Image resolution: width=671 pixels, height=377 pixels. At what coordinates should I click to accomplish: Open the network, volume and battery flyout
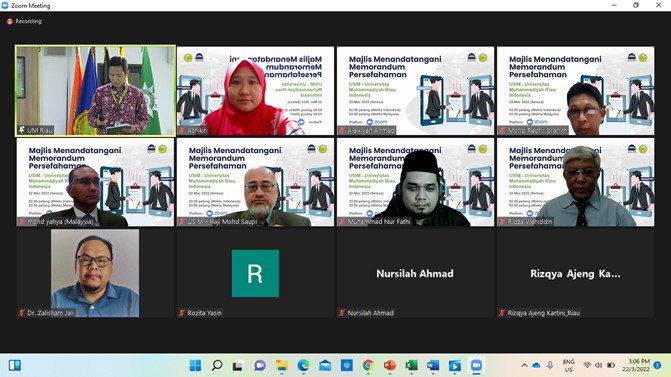coord(599,365)
